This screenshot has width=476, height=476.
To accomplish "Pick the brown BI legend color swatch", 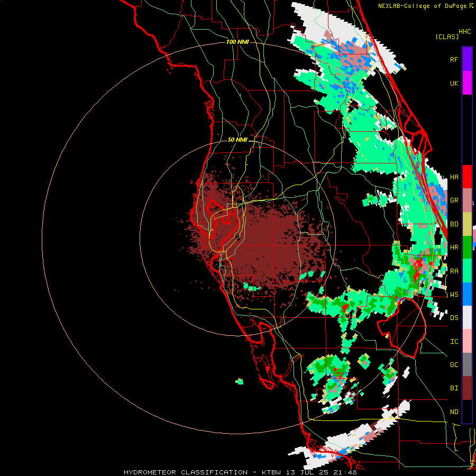I will (467, 388).
